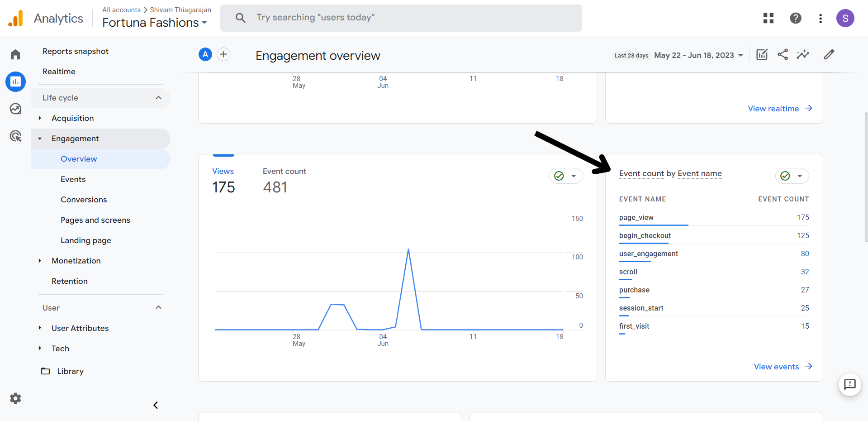Open the Library folder icon entry
This screenshot has height=421, width=868.
46,371
